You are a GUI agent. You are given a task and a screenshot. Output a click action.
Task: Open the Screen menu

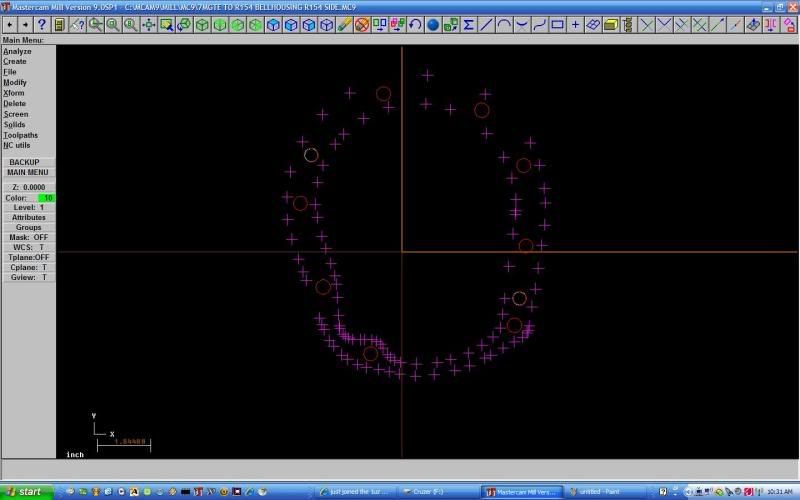point(16,114)
